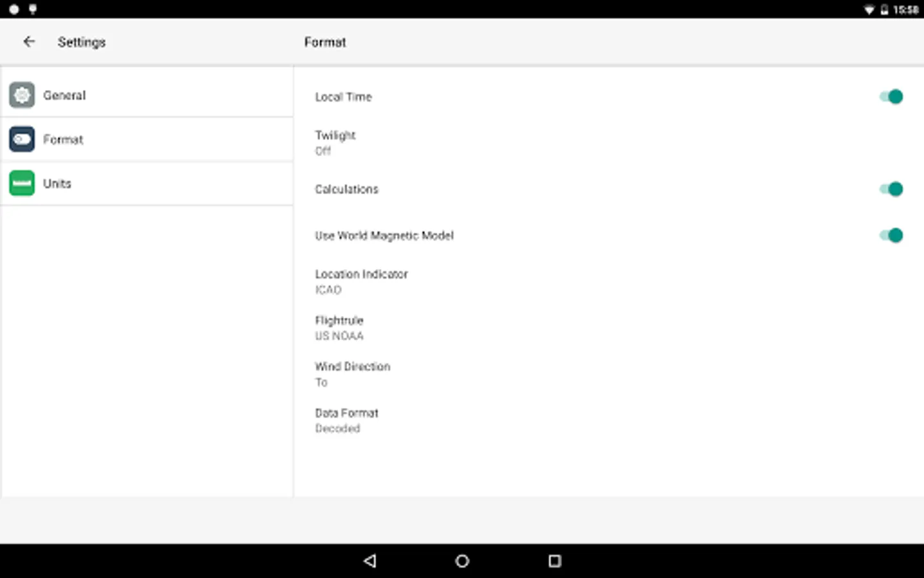This screenshot has height=578, width=924.
Task: Tap the Android home circle button
Action: click(x=462, y=561)
